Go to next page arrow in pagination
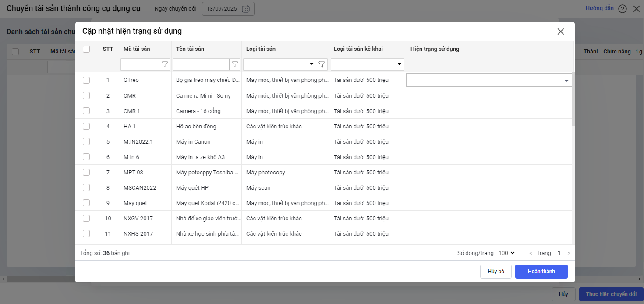Screen dimensions: 644x304 point(569,253)
